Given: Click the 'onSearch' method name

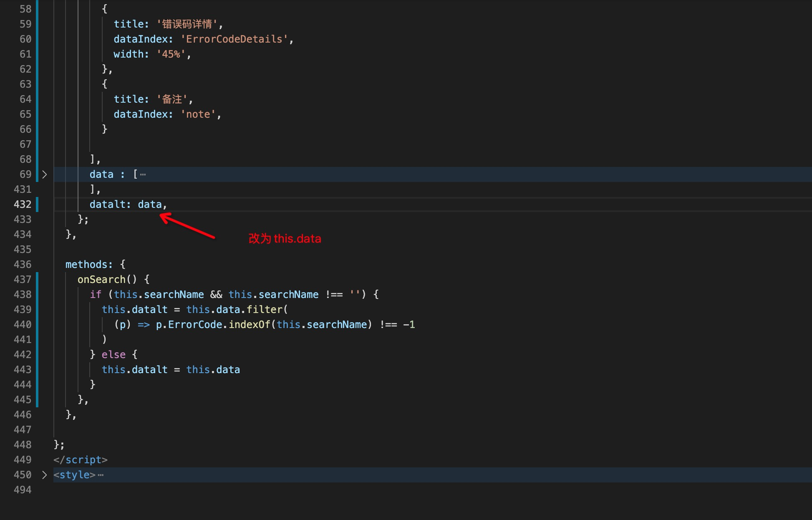Looking at the screenshot, I should click(x=101, y=280).
